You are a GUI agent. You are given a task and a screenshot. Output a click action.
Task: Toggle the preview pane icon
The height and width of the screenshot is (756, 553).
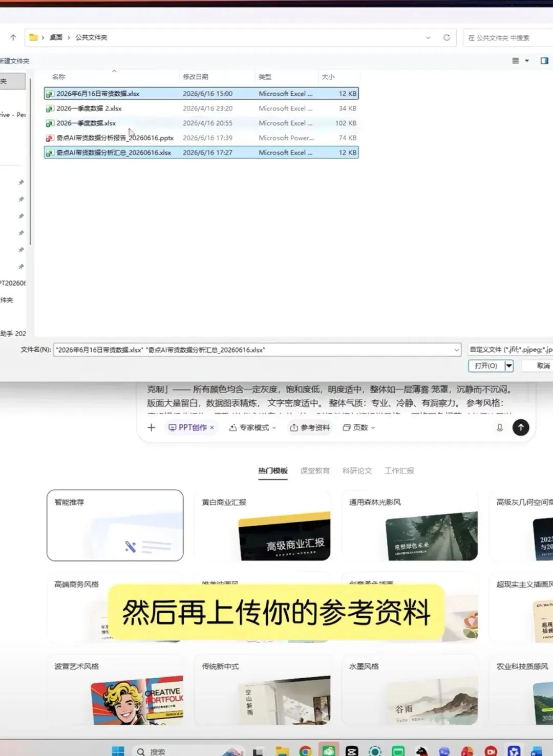(x=544, y=60)
